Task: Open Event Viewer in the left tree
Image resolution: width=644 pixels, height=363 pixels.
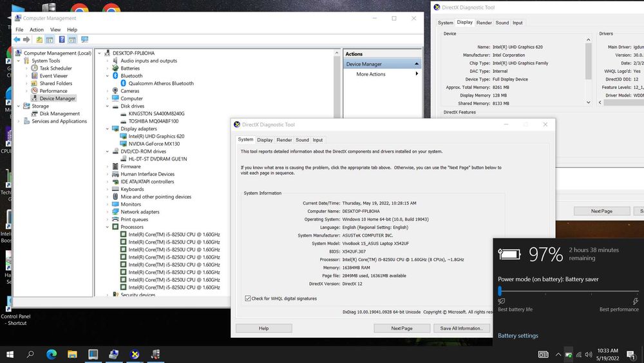Action: coord(53,75)
